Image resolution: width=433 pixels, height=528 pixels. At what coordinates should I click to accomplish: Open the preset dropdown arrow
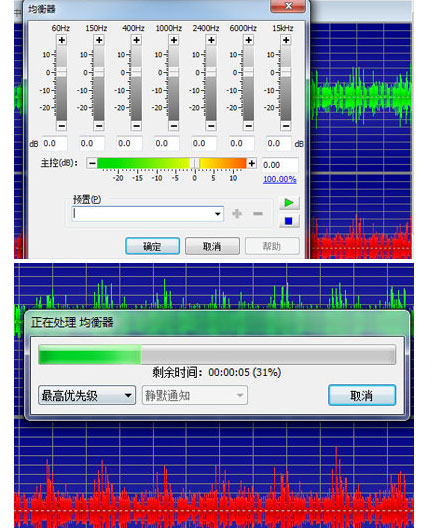(x=218, y=214)
